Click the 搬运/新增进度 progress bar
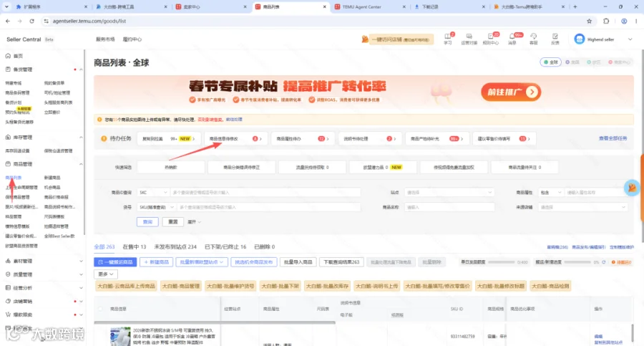The width and height of the screenshot is (644, 346). [578, 262]
